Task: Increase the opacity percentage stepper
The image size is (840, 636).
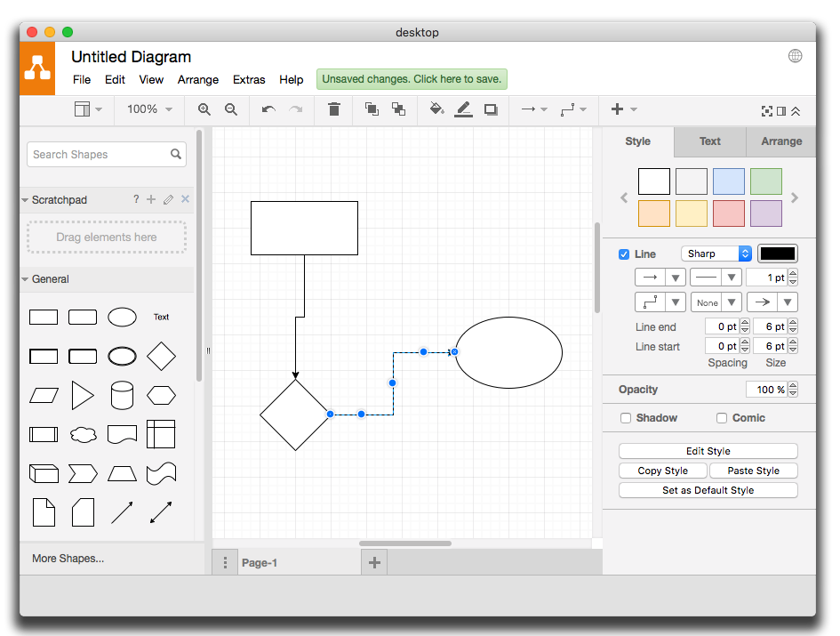Action: pos(794,385)
